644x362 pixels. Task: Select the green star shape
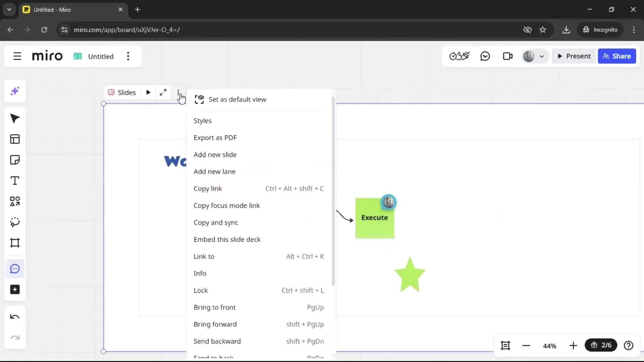(x=410, y=275)
